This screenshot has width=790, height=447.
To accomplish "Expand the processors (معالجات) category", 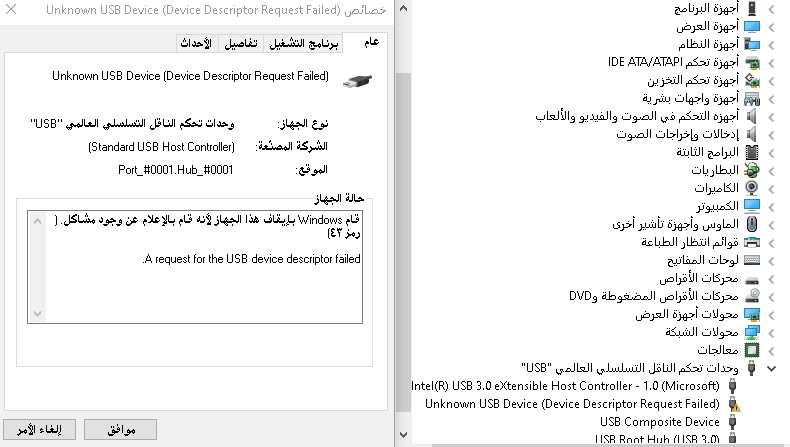I will [x=771, y=350].
